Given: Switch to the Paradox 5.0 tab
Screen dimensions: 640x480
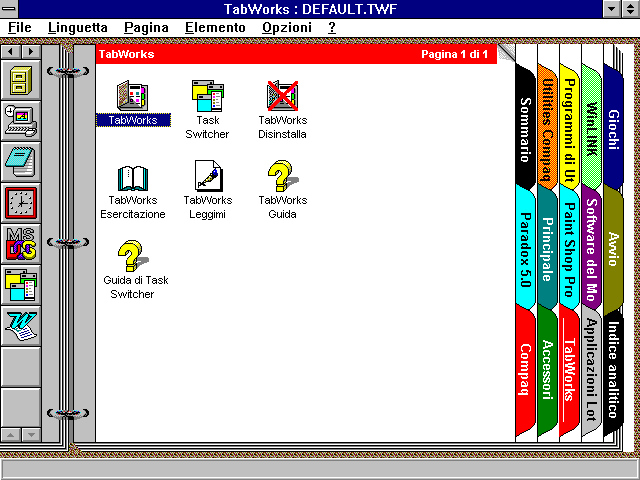Looking at the screenshot, I should pyautogui.click(x=526, y=249).
